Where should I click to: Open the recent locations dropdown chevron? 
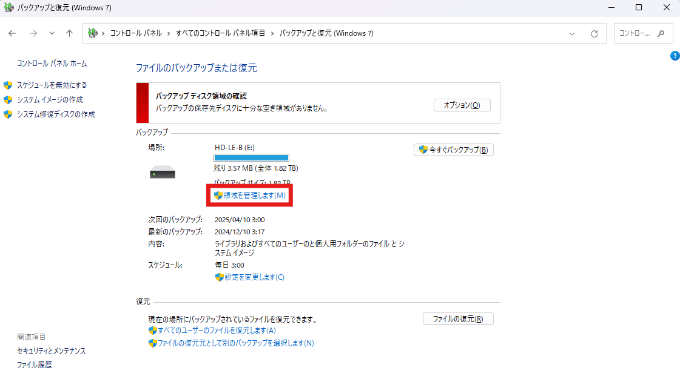tap(52, 33)
